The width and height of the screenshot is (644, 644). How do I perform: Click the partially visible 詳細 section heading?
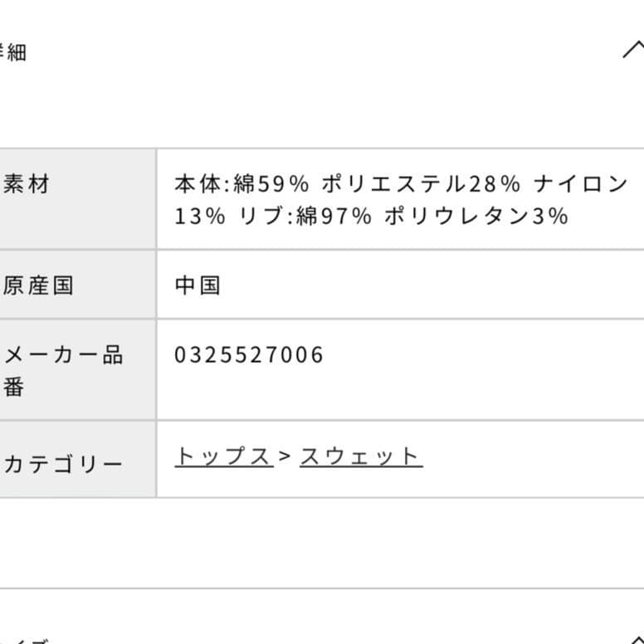tap(12, 52)
